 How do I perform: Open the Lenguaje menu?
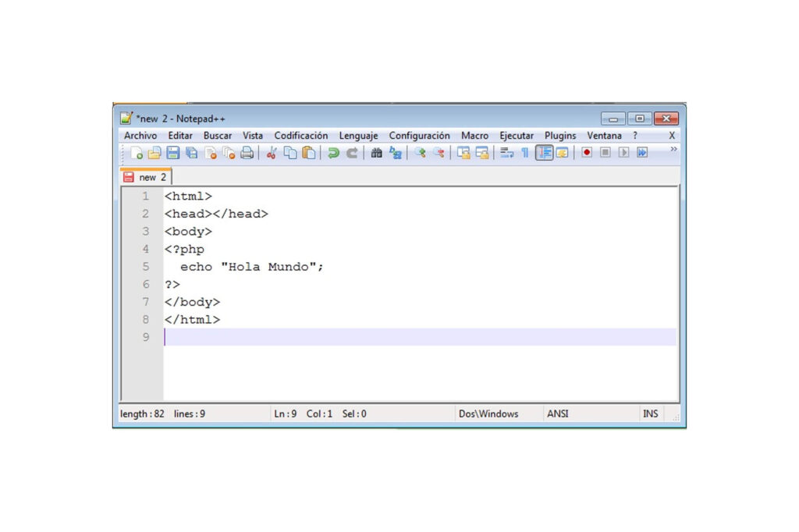point(358,136)
